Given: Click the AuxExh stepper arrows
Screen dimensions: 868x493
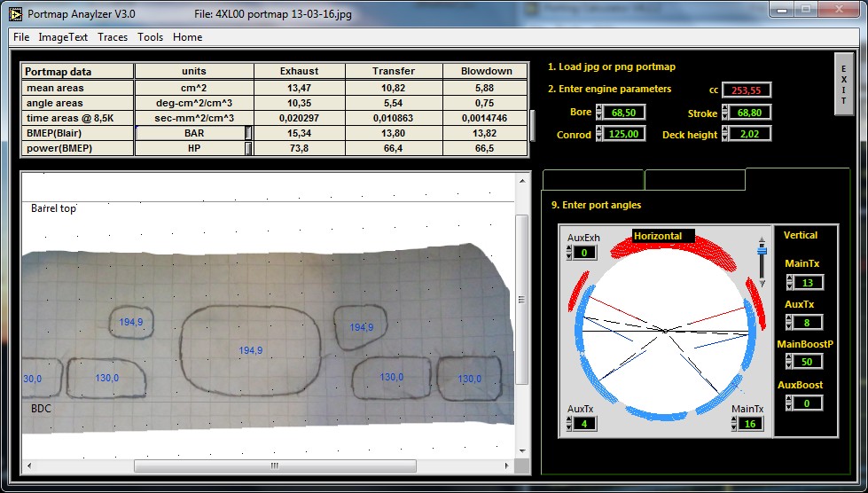Looking at the screenshot, I should [571, 253].
